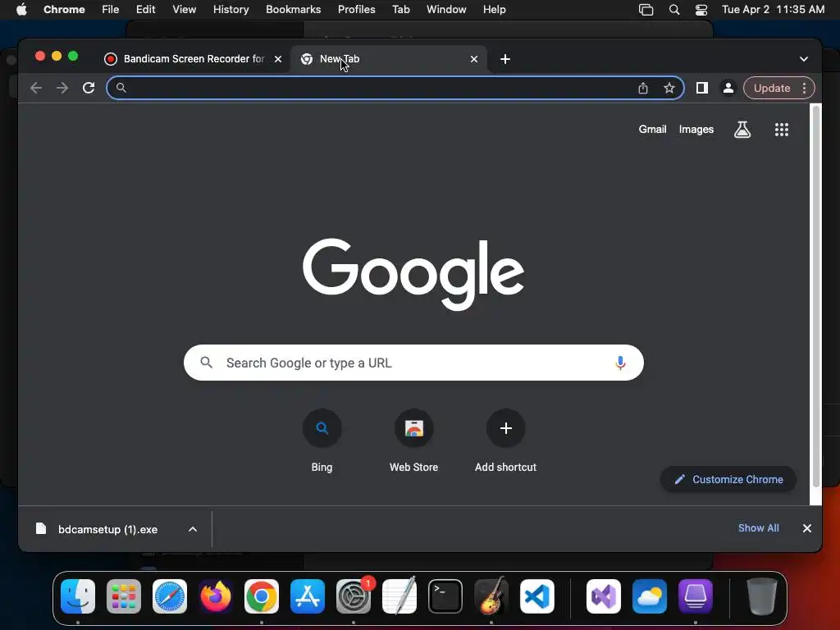Select the New Tab tab
This screenshot has width=840, height=630.
point(388,59)
